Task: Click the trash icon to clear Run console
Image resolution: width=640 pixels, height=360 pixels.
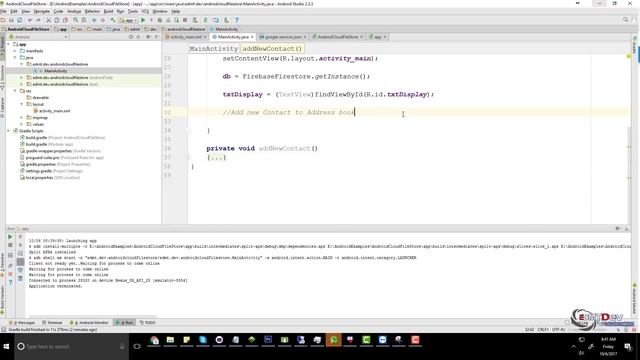Action: (20, 278)
